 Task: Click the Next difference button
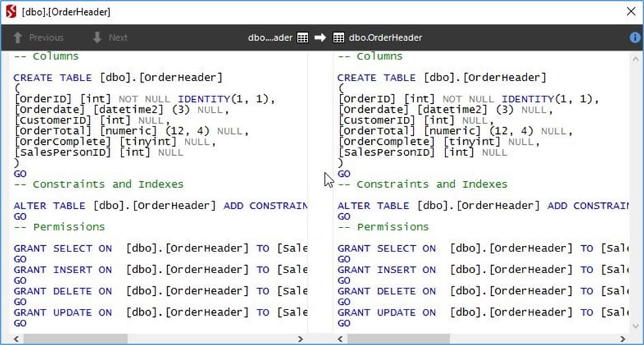[110, 38]
